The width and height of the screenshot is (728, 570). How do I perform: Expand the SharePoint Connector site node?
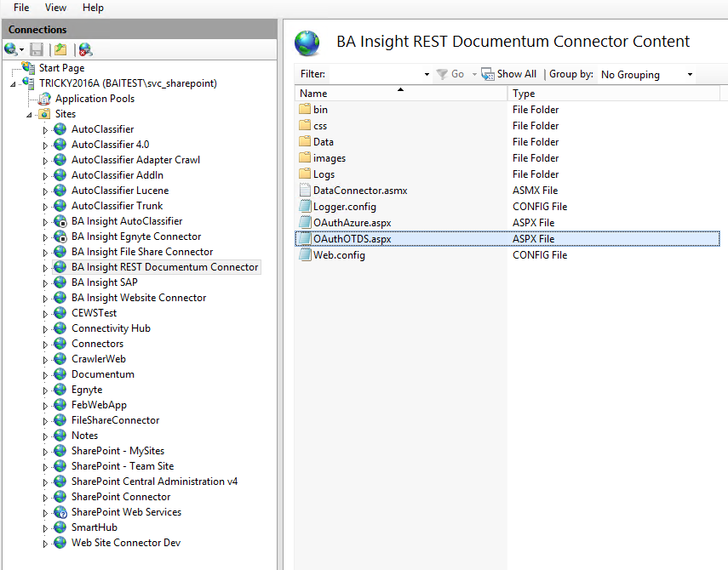[46, 497]
